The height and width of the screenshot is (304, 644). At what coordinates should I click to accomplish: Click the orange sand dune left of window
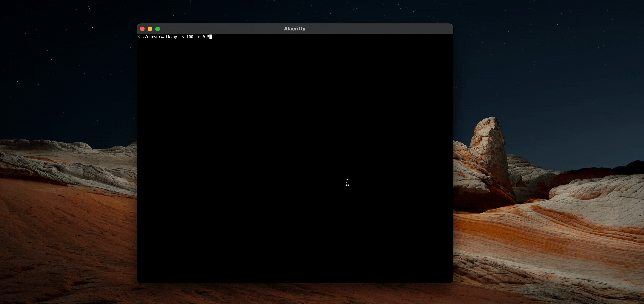[67, 220]
